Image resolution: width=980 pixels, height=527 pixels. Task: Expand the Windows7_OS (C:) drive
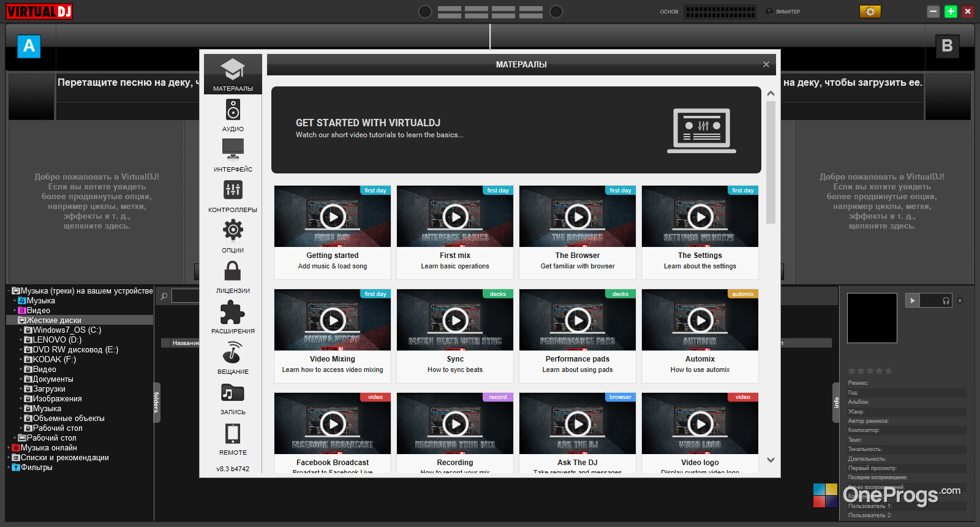pos(21,330)
